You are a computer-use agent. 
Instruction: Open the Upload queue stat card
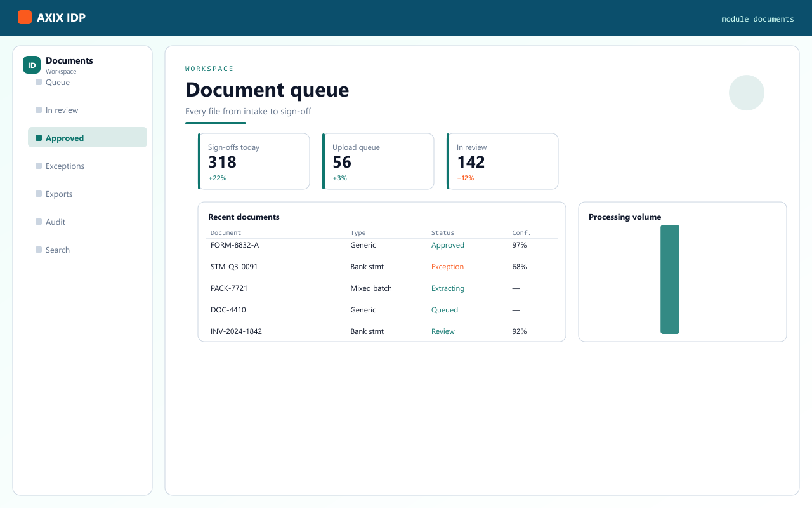[x=378, y=161]
